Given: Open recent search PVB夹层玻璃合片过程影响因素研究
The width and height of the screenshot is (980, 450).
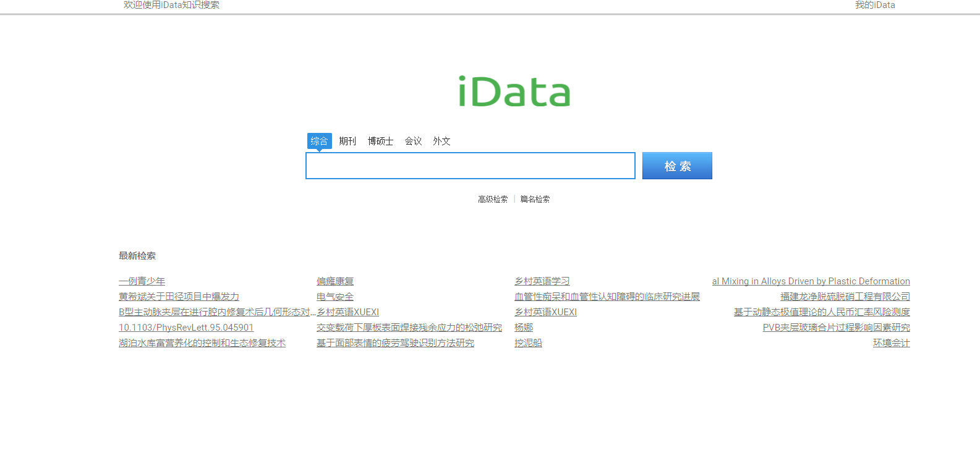Looking at the screenshot, I should tap(837, 328).
